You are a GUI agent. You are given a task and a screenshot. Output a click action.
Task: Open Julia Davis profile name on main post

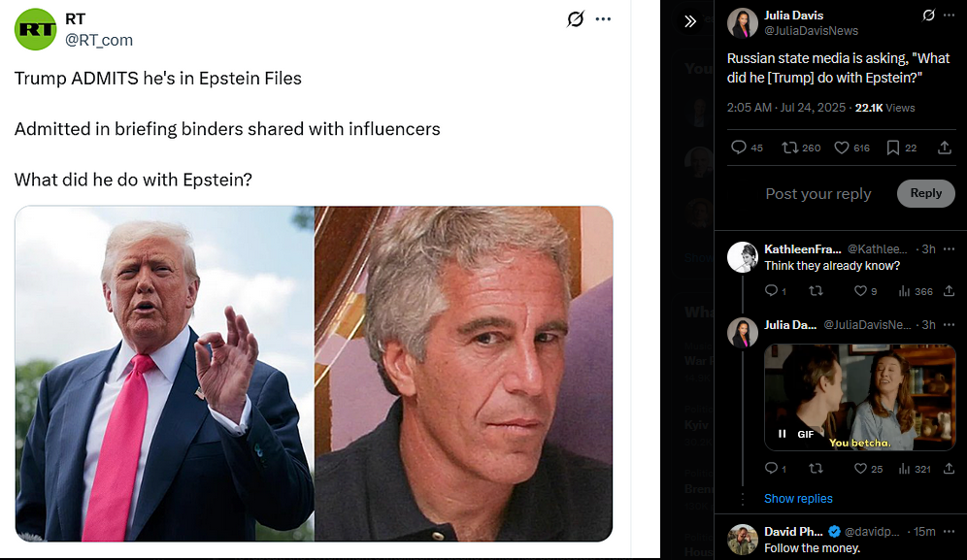(x=794, y=16)
